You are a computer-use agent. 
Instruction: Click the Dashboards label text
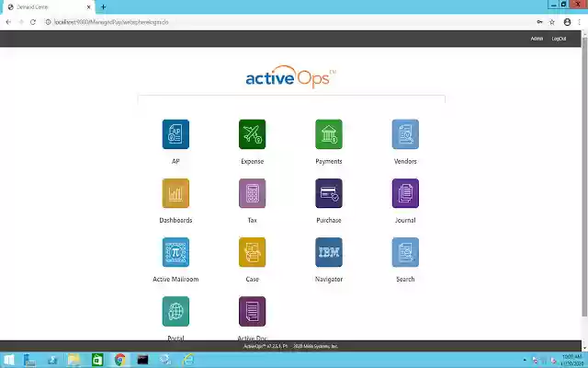(x=175, y=220)
